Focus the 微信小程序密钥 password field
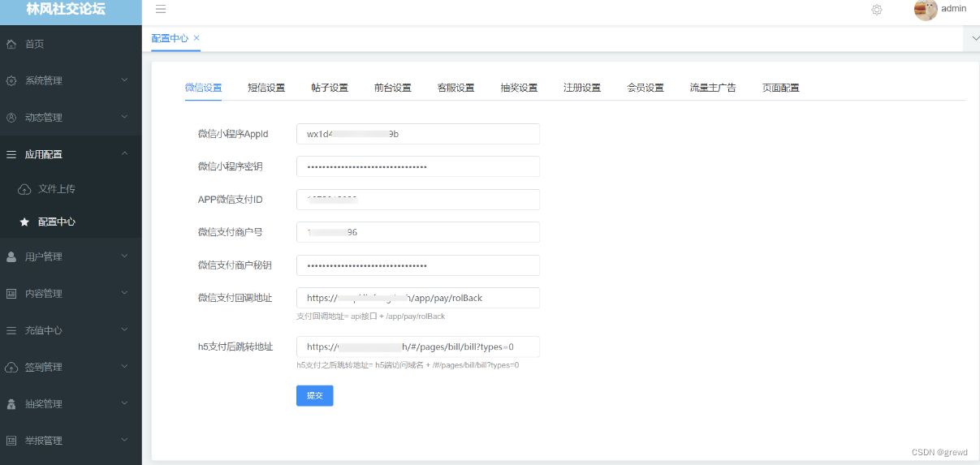Viewport: 980px width, 465px height. point(418,166)
